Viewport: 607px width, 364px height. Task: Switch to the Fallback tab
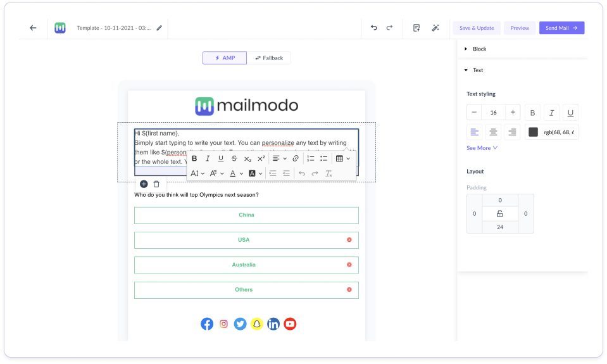pos(269,58)
